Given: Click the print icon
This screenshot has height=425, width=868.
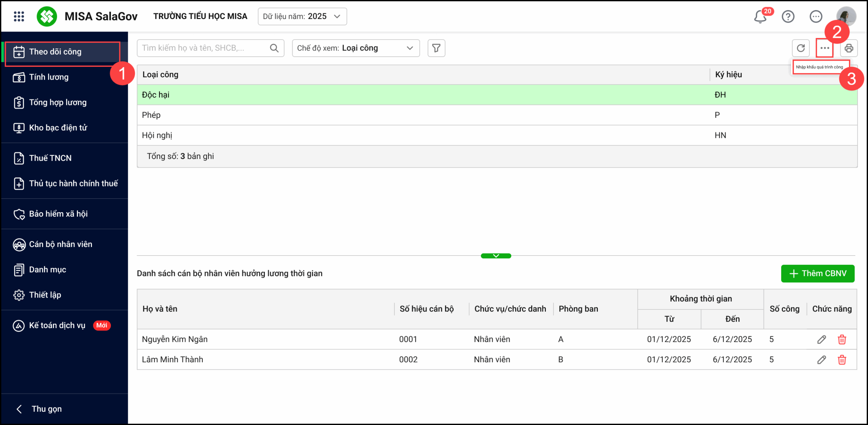Looking at the screenshot, I should [849, 48].
